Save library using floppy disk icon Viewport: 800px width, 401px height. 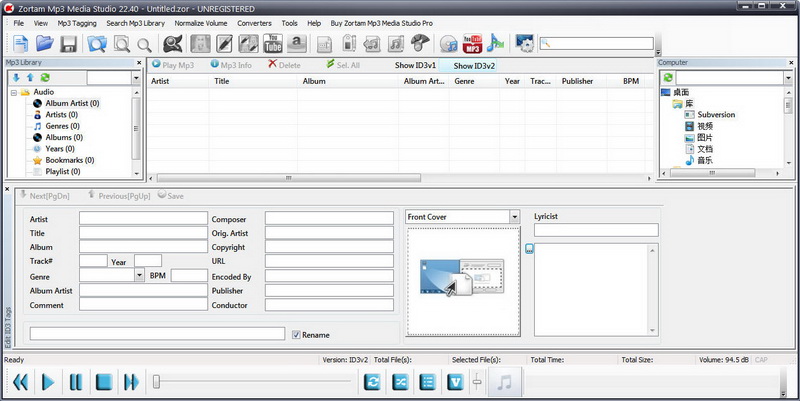pos(68,44)
